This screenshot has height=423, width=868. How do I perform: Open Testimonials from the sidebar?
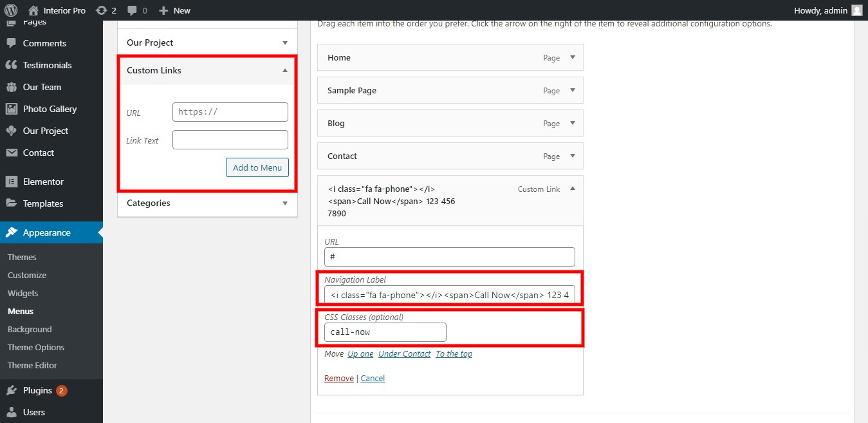coord(47,65)
